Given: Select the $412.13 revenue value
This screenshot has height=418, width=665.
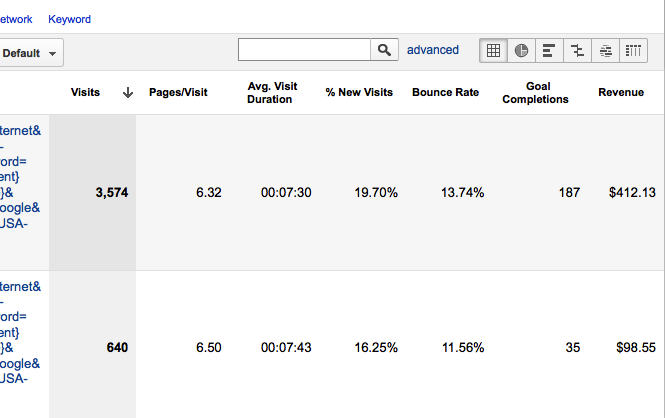Looking at the screenshot, I should (x=632, y=193).
